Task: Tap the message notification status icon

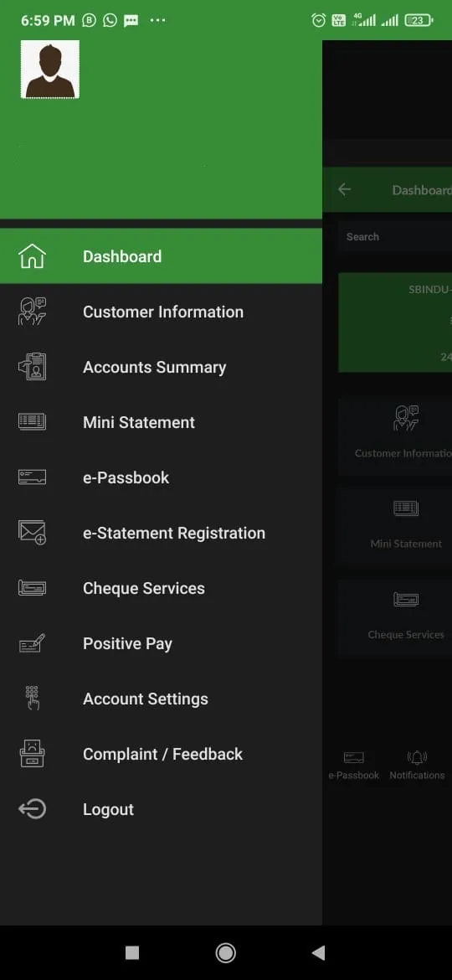Action: [x=131, y=21]
